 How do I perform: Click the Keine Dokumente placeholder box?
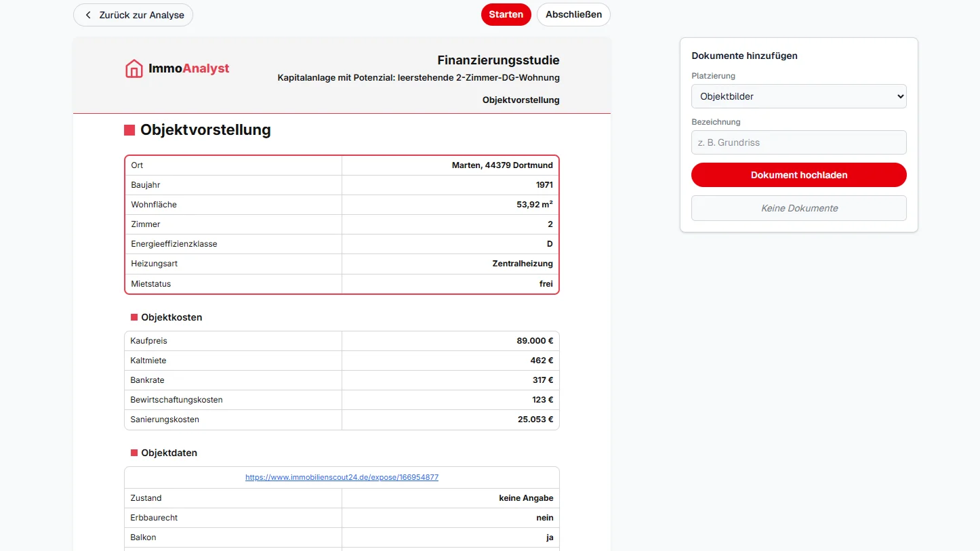coord(799,208)
